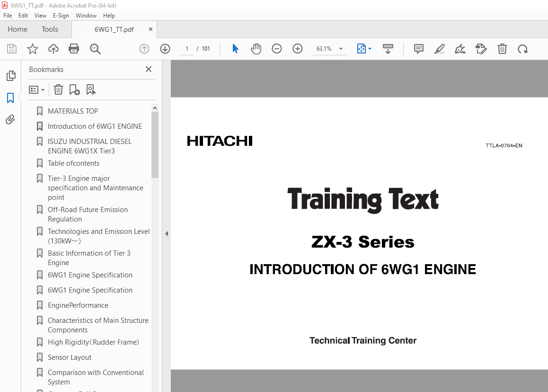Click the Fit page icon
This screenshot has width=548, height=392.
pyautogui.click(x=362, y=49)
